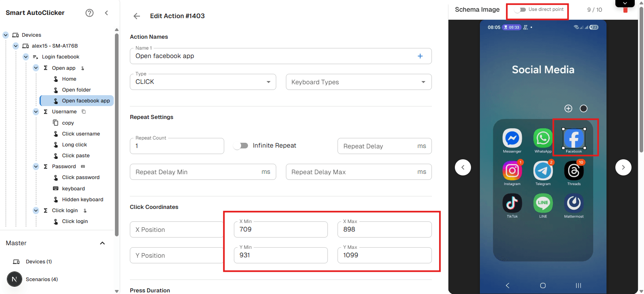Click the red delete icon near image counter

click(625, 10)
